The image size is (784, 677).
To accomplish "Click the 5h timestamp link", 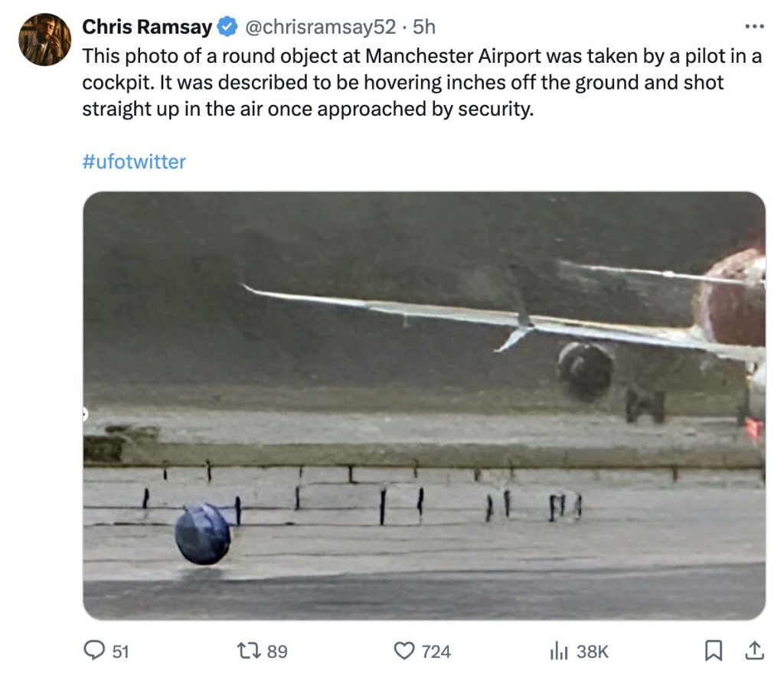I will click(424, 27).
